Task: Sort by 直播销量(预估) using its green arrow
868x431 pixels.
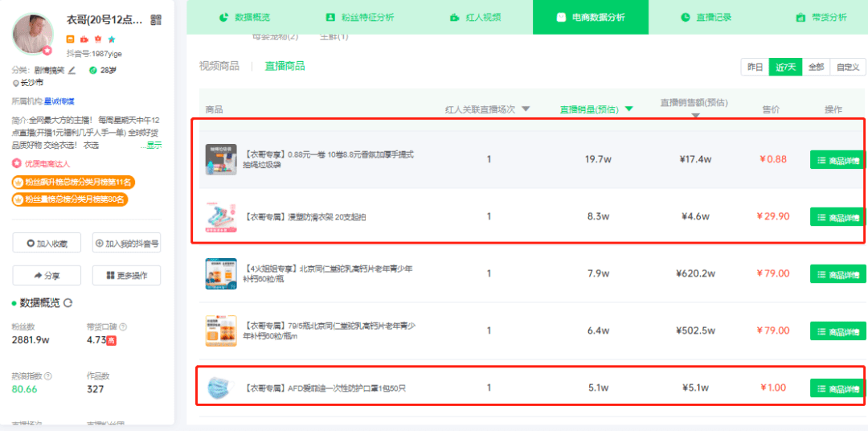Action: [628, 109]
